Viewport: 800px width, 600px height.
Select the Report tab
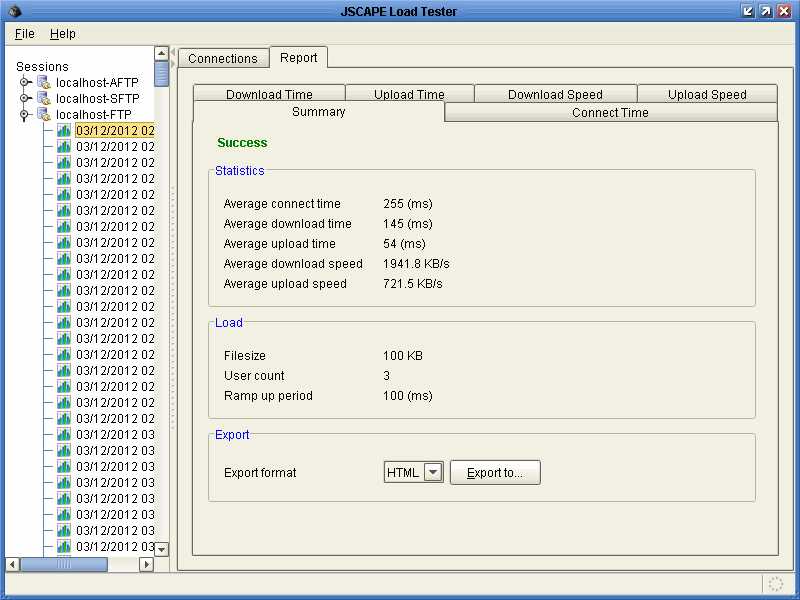coord(298,58)
